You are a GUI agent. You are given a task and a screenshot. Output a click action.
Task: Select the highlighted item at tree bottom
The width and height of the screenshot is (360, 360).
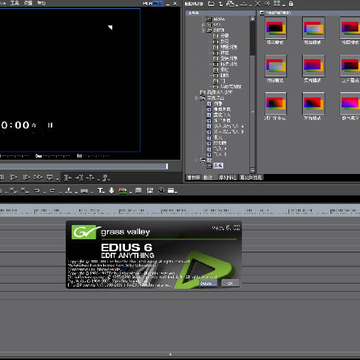[x=218, y=165]
